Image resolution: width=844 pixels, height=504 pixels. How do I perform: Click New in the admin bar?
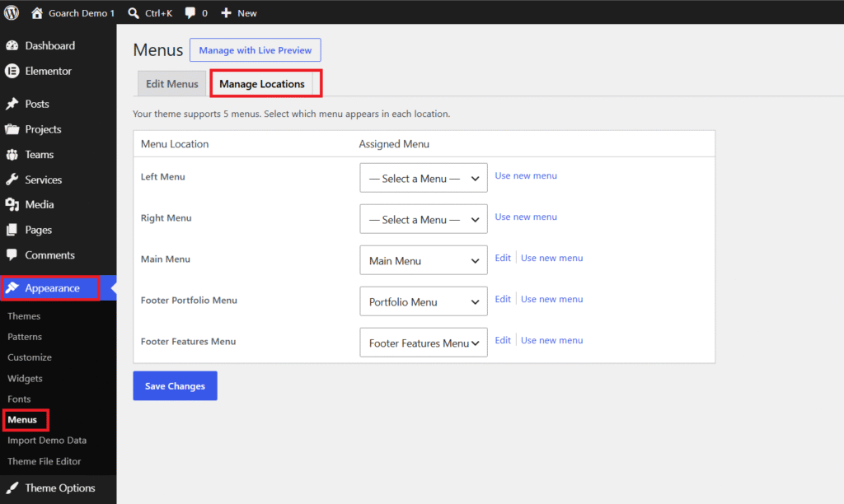[x=247, y=13]
